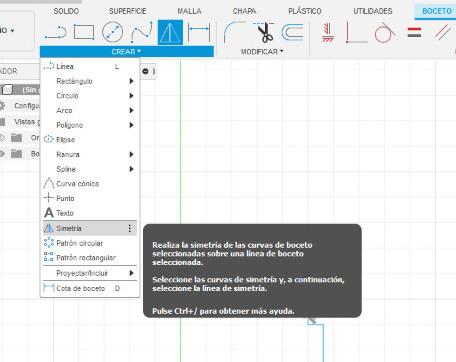The image size is (456, 362).
Task: Choose Curva cónica menu item
Action: click(x=90, y=184)
